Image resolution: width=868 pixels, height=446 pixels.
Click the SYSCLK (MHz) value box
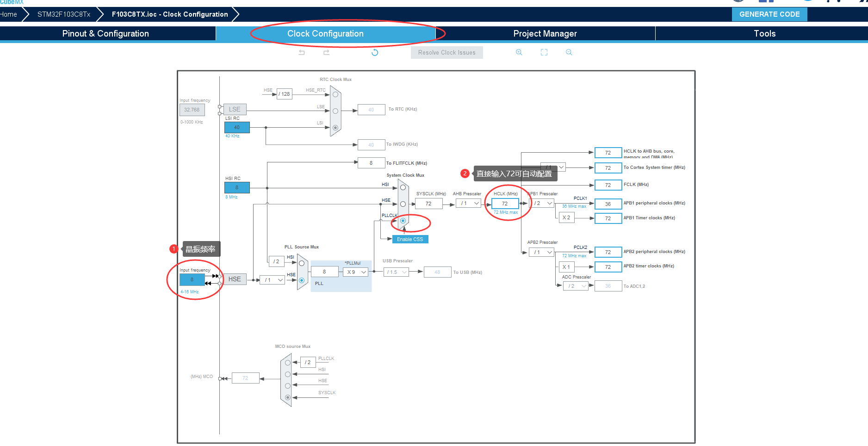click(x=428, y=204)
